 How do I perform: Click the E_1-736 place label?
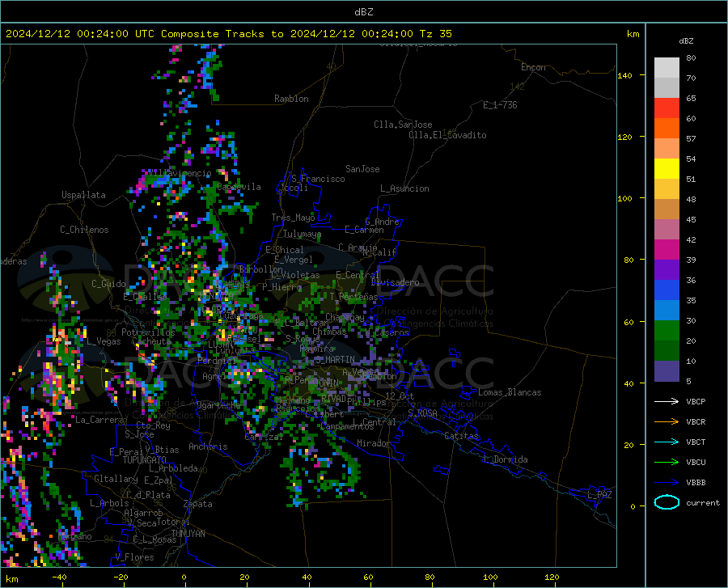click(x=500, y=105)
